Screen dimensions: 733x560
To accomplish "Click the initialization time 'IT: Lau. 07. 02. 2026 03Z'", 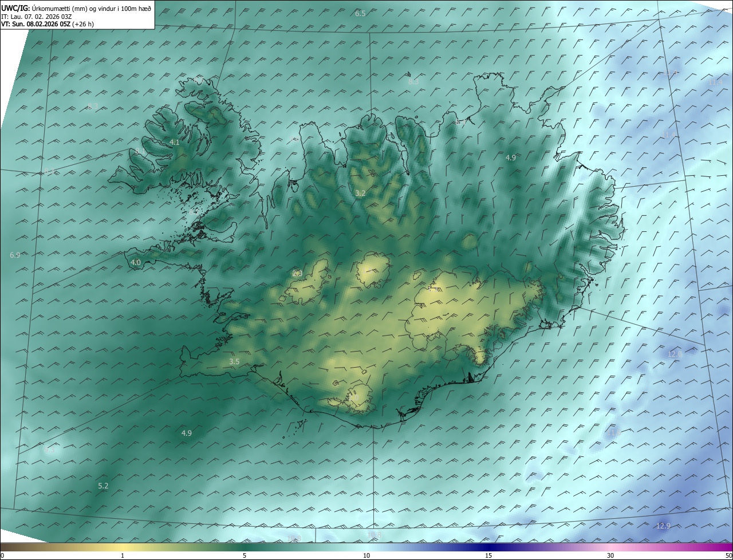I will (36, 17).
